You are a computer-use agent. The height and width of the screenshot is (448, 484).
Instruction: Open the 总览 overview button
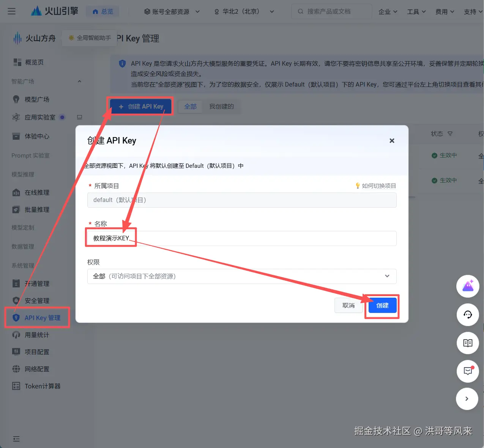102,11
